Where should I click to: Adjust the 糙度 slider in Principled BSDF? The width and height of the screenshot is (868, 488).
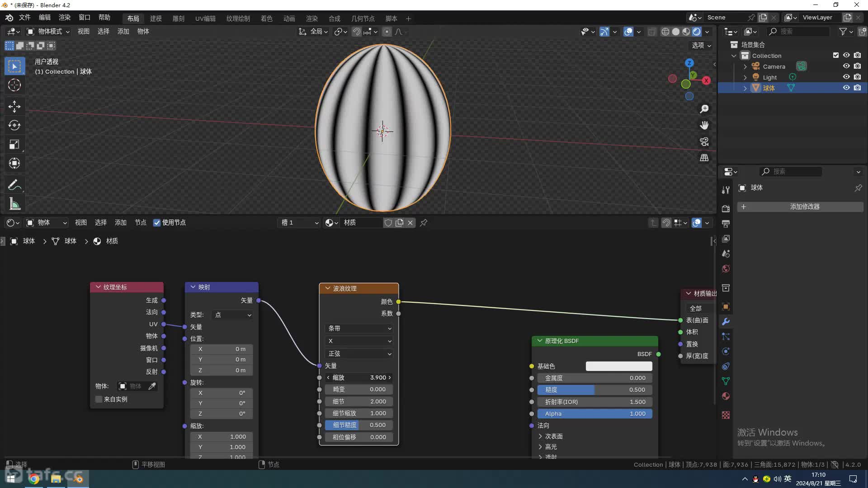595,389
